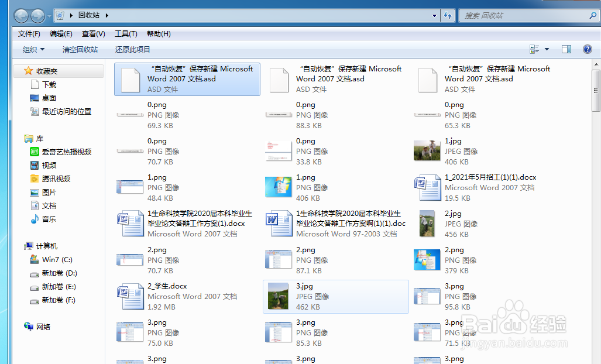Screen dimensions: 601x364
Task: Open the 组织 dropdown
Action: point(34,49)
